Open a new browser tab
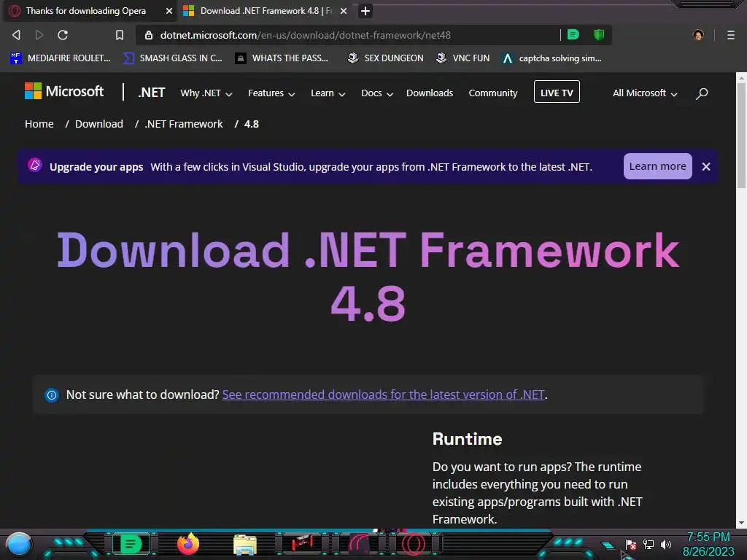Viewport: 747px width, 560px height. pos(365,10)
